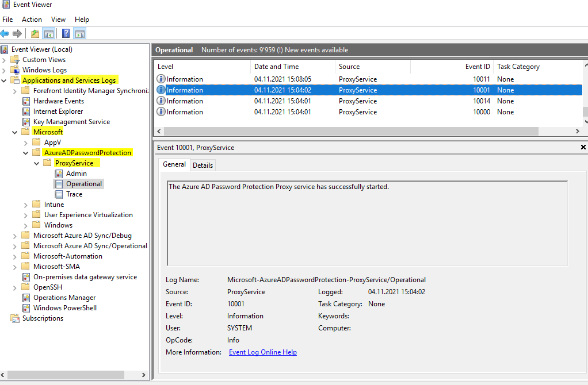
Task: Click the Hardware Events log icon
Action: click(26, 101)
